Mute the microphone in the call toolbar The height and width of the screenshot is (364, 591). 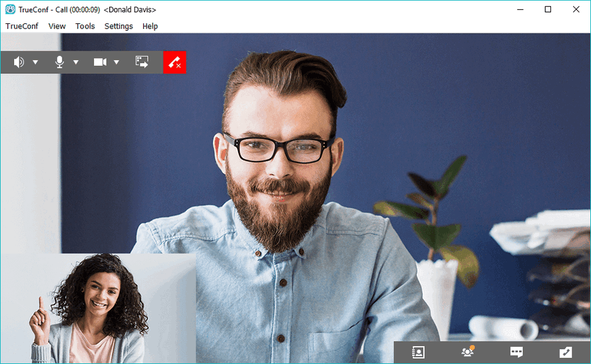coord(59,62)
